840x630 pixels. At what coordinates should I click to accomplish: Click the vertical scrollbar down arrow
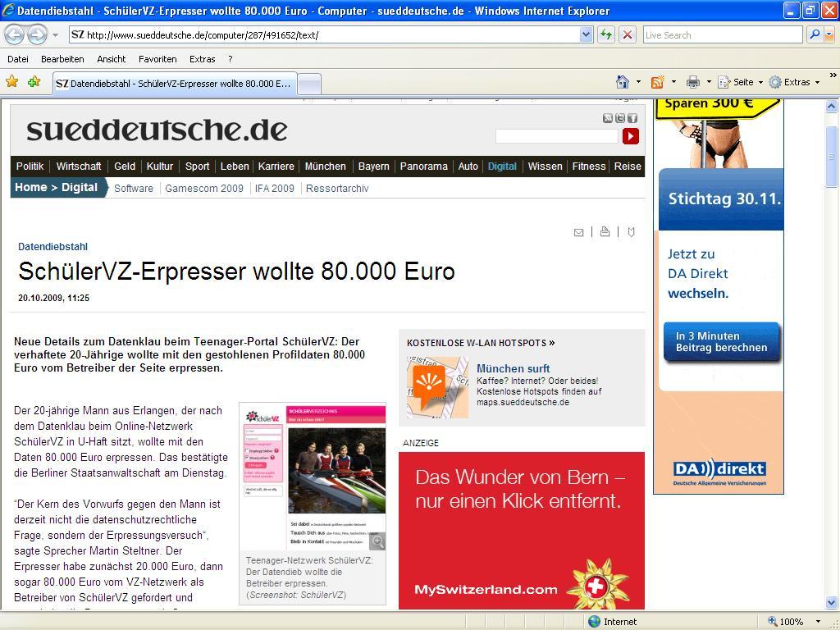(x=832, y=603)
